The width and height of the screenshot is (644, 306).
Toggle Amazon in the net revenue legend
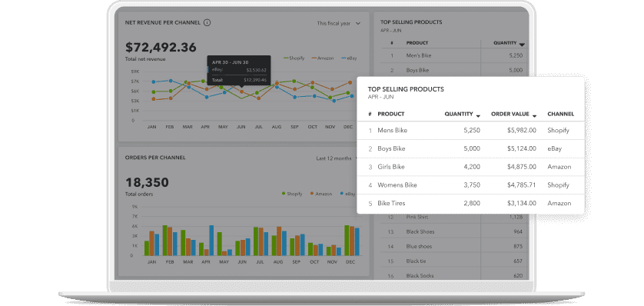click(x=323, y=58)
